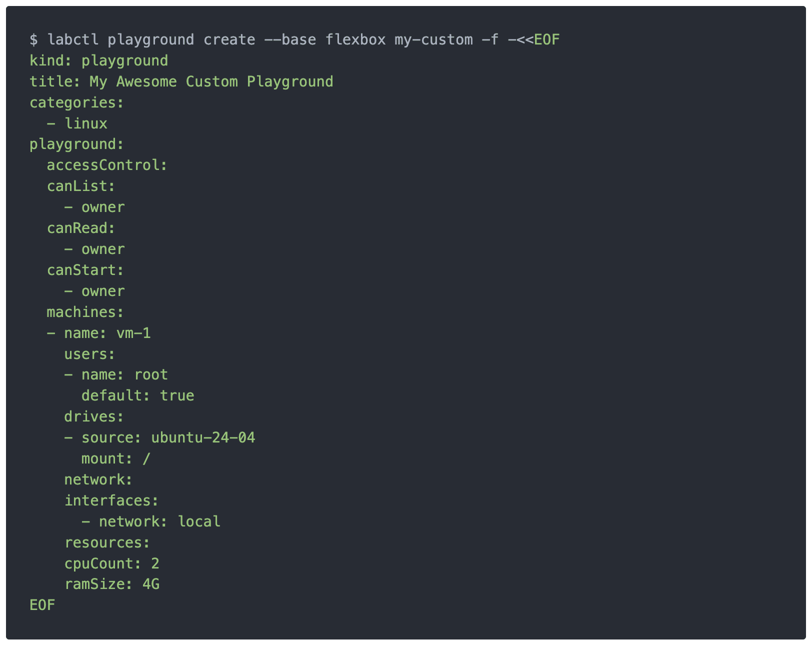Click the EOF marker on first line
Viewport: 812px width, 645px height.
pos(546,39)
